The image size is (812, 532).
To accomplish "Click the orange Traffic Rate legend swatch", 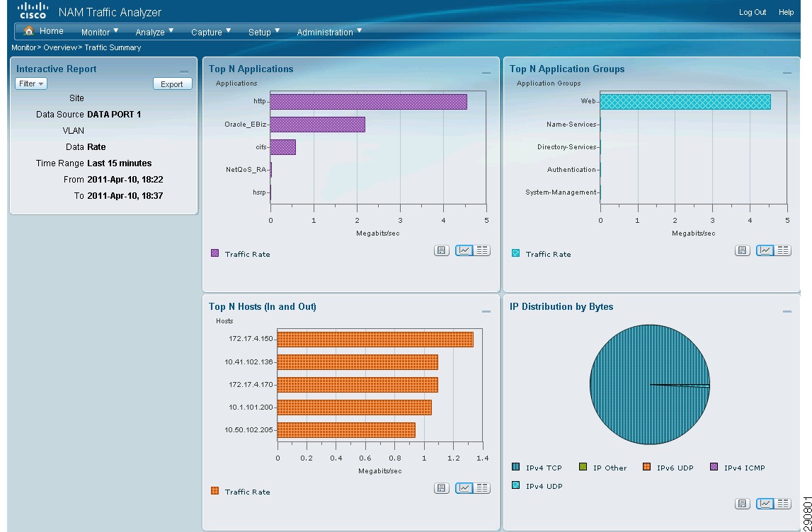I will point(215,491).
